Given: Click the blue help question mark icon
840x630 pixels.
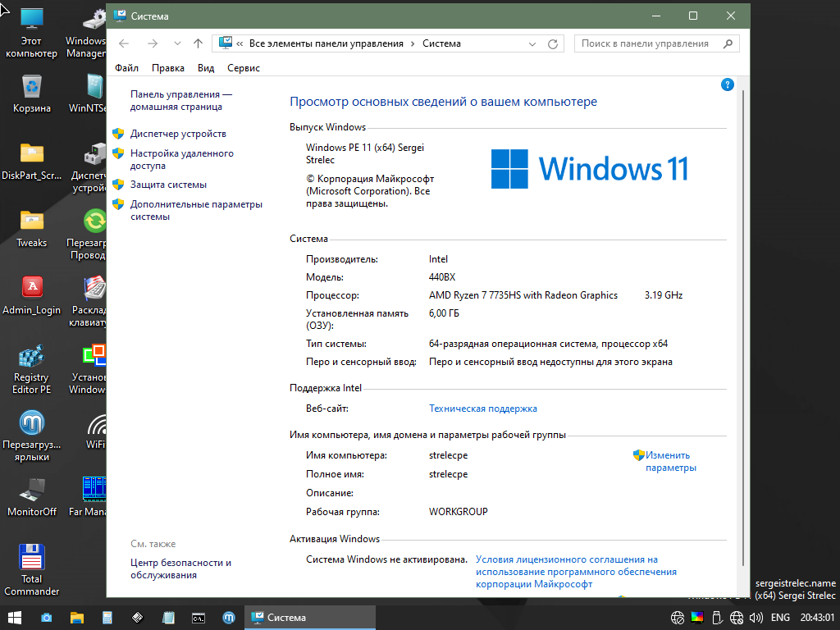Looking at the screenshot, I should point(727,84).
